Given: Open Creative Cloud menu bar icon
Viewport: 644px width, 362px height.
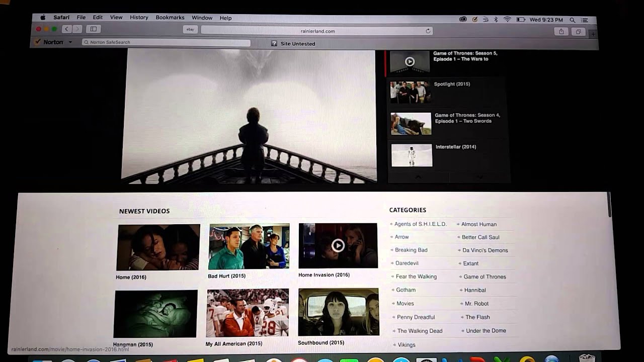Looking at the screenshot, I should (463, 20).
